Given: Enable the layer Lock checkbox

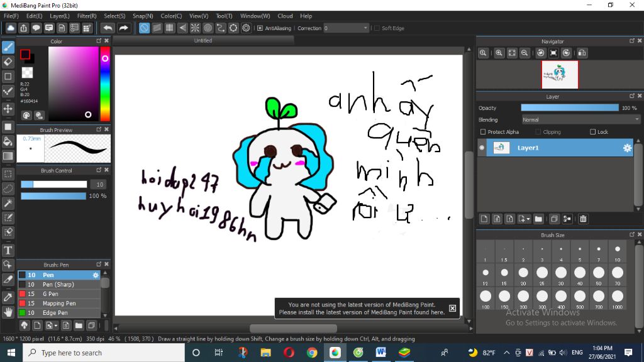Looking at the screenshot, I should [592, 132].
